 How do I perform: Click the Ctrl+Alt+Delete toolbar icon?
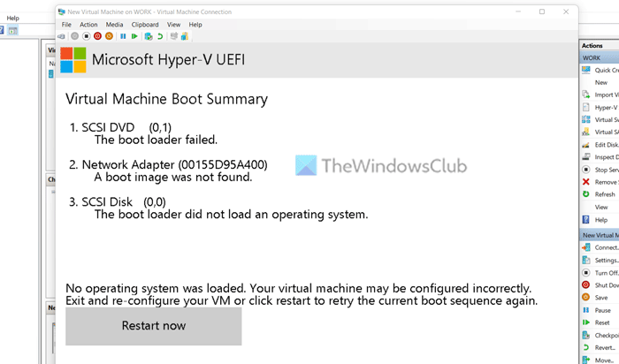click(62, 36)
